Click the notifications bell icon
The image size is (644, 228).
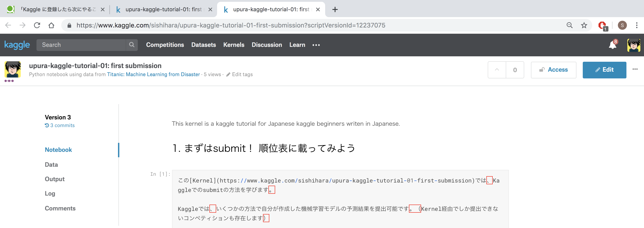[x=612, y=45]
